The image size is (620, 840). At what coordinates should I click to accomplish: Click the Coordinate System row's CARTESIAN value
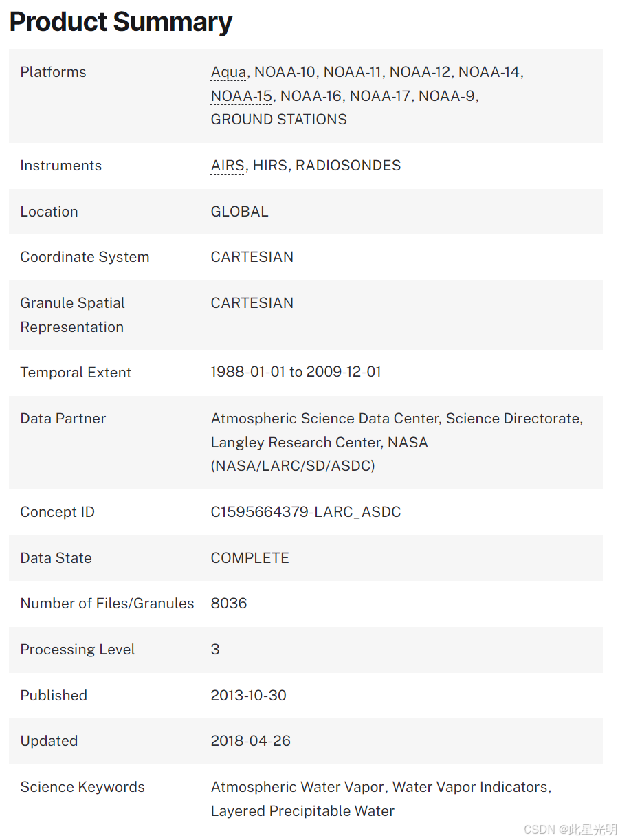click(x=252, y=257)
